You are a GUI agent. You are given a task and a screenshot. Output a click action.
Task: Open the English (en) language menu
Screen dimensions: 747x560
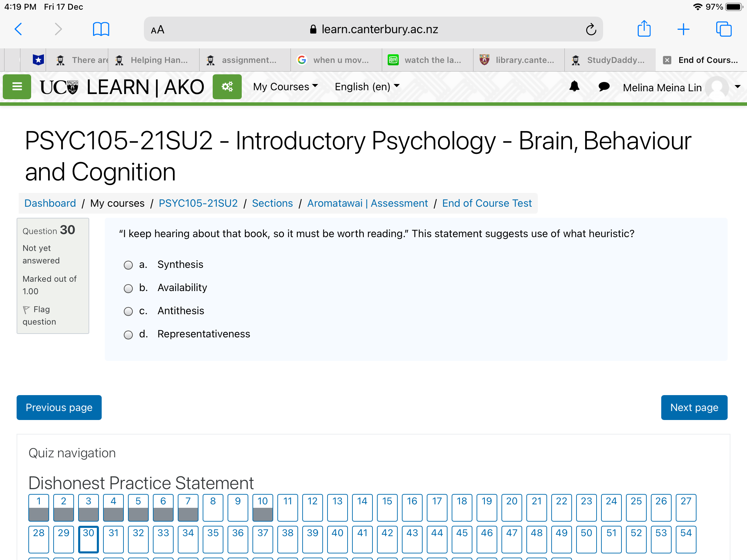(x=367, y=86)
